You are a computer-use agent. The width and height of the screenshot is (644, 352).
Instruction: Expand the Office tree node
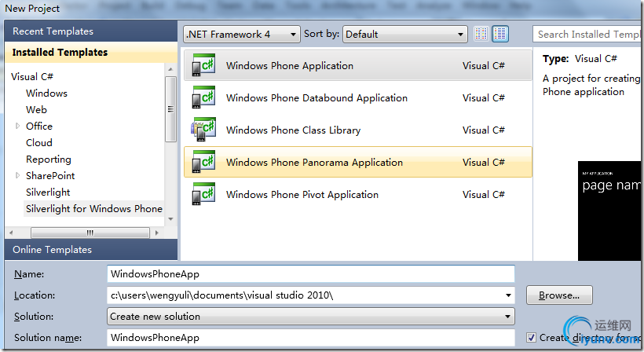17,126
